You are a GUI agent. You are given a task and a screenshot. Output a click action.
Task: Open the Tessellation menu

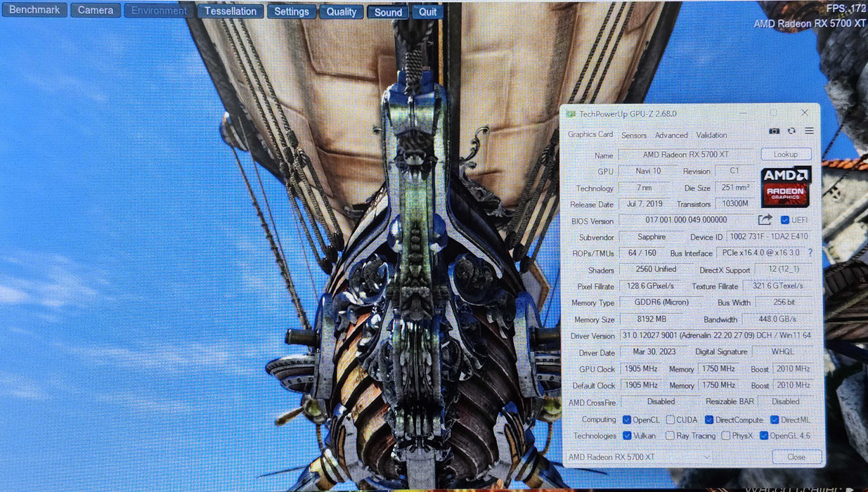click(231, 11)
